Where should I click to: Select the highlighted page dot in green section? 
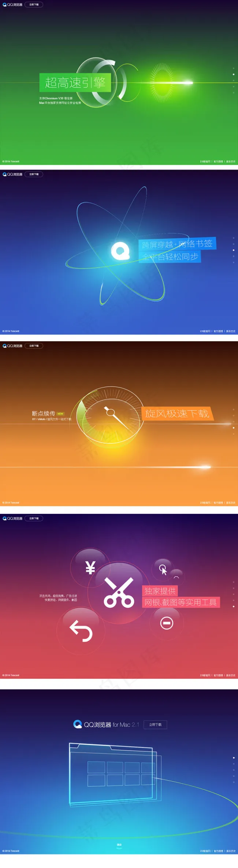234,75
